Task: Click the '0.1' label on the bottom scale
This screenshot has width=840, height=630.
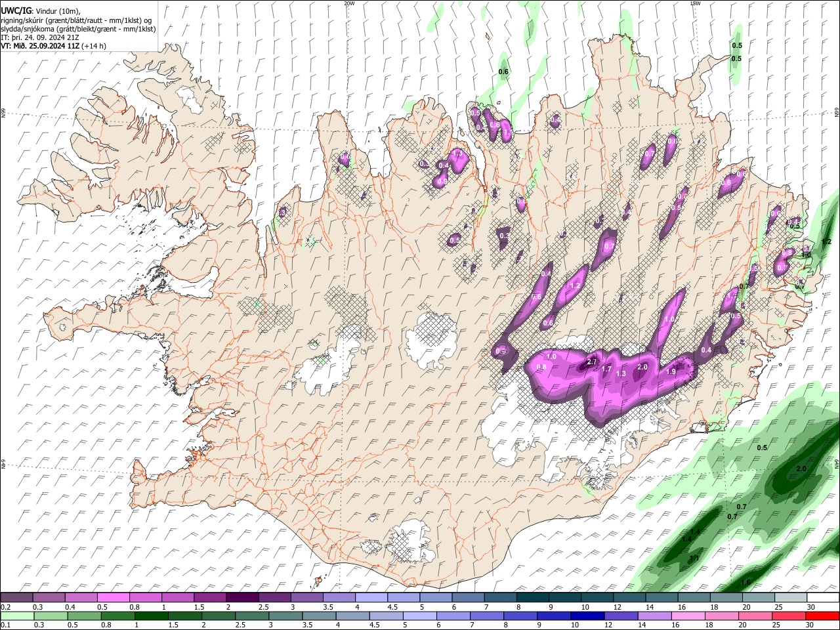Action: click(x=5, y=625)
